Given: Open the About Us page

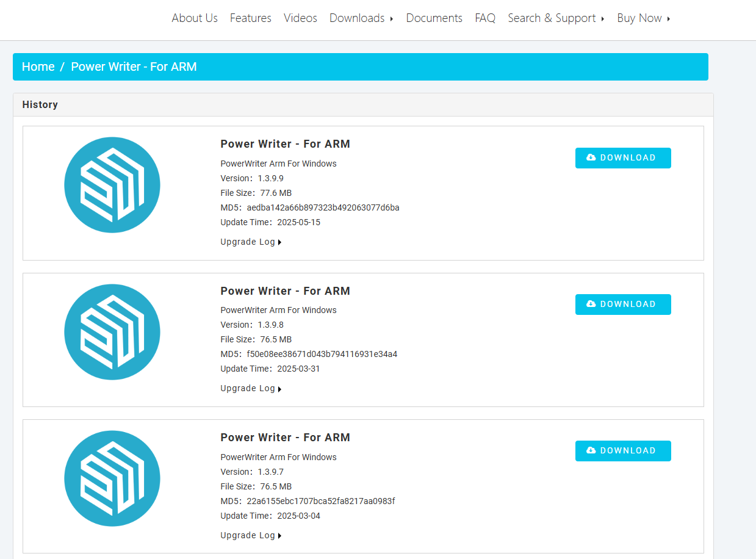Looking at the screenshot, I should 195,18.
